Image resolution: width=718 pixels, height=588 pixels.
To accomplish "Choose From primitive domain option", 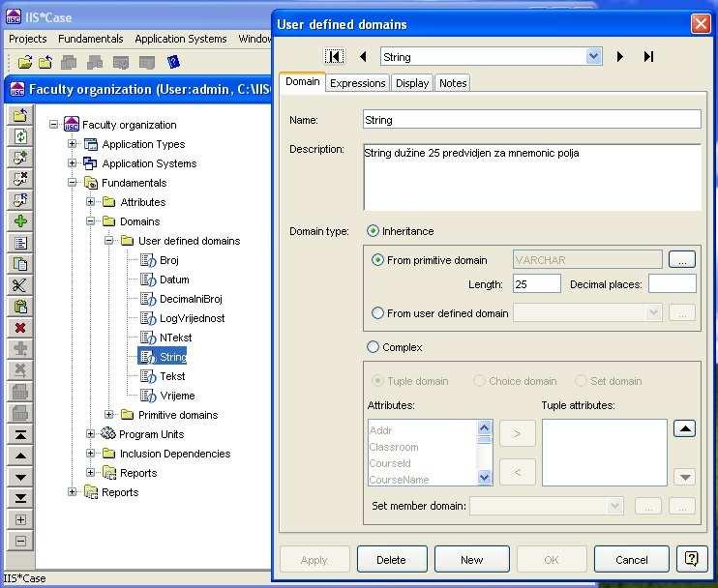I will (377, 260).
